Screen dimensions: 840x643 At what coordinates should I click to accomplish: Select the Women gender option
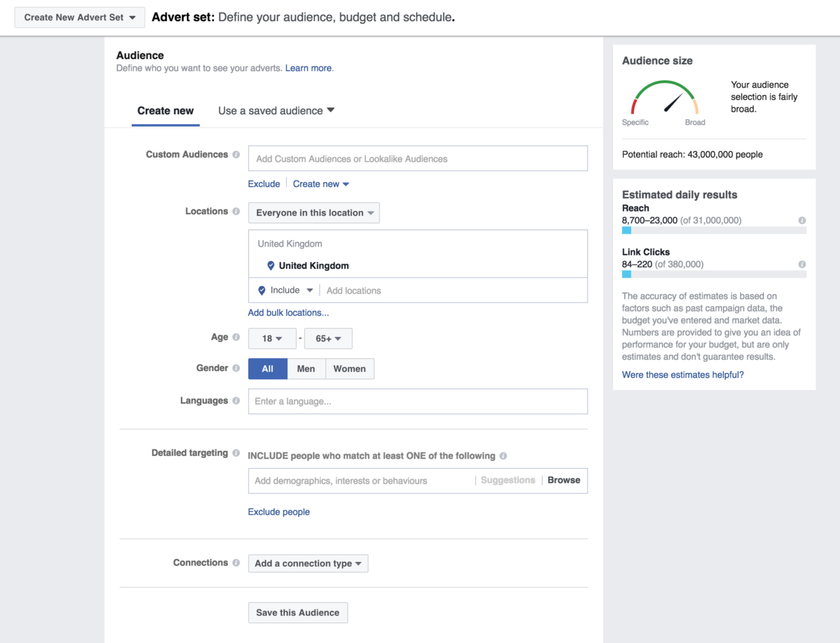pos(350,369)
